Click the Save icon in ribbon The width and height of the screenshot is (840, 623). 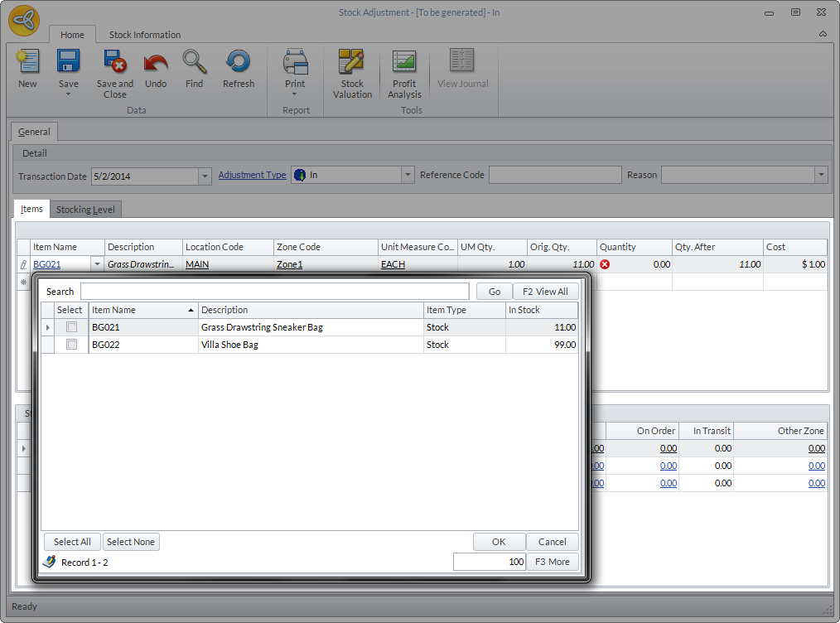68,63
